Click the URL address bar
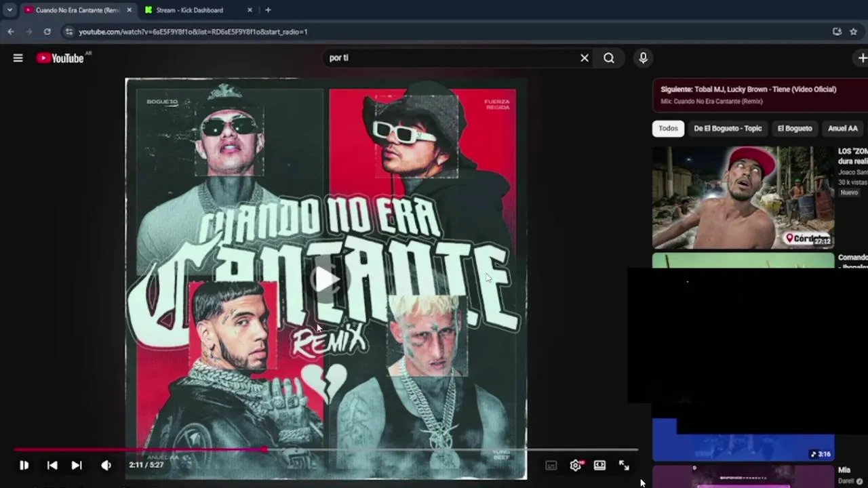 pyautogui.click(x=448, y=32)
